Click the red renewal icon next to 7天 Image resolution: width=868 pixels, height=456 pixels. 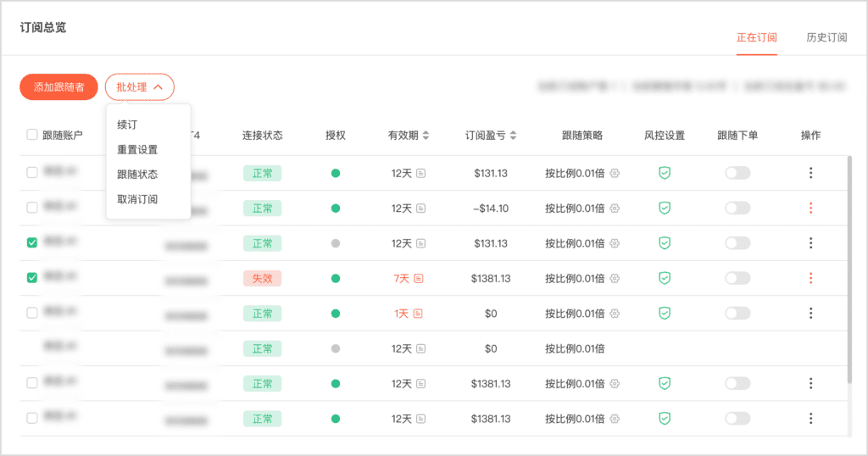418,278
